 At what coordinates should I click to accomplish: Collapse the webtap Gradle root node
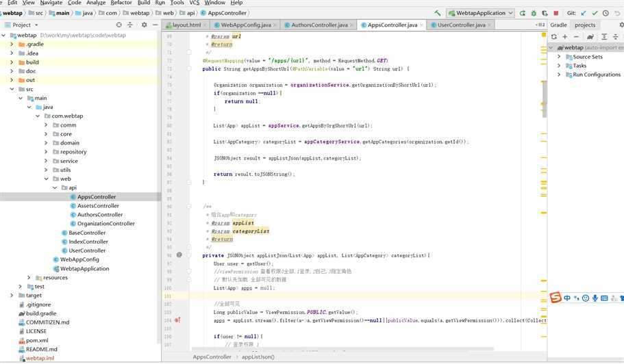(551, 47)
